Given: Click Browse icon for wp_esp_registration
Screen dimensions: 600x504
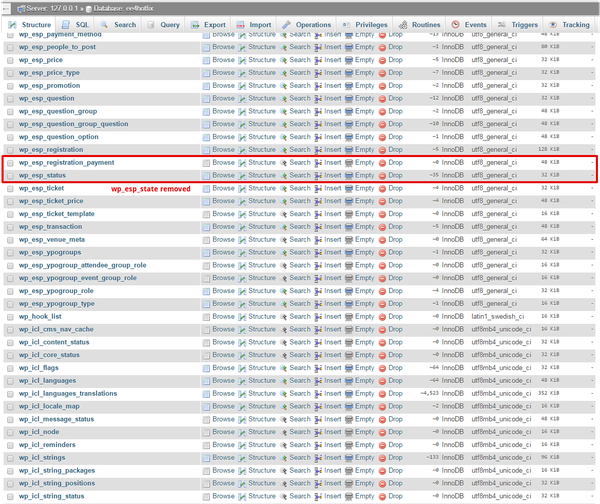Looking at the screenshot, I should (x=206, y=150).
